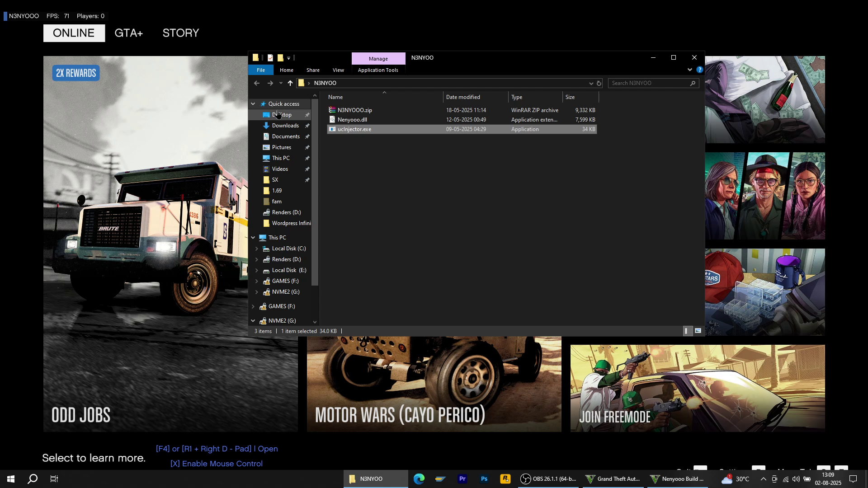Collapse the Quick access tree
Image resolution: width=868 pixels, height=488 pixels.
click(x=253, y=104)
